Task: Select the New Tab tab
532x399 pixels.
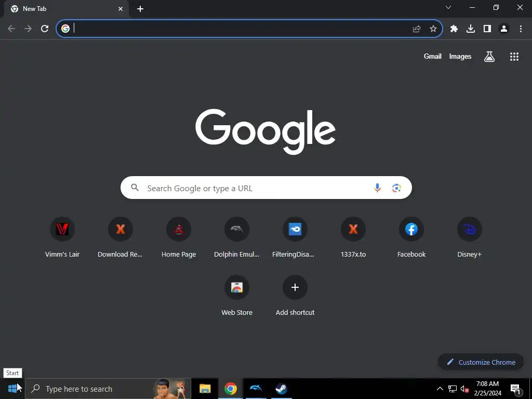Action: (66, 9)
